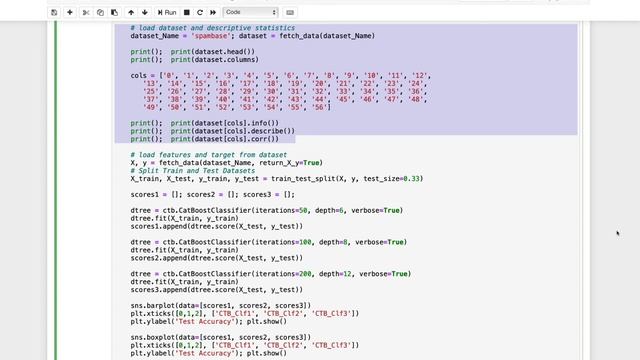Click the print(dataset[cols].info()) line

click(x=205, y=123)
